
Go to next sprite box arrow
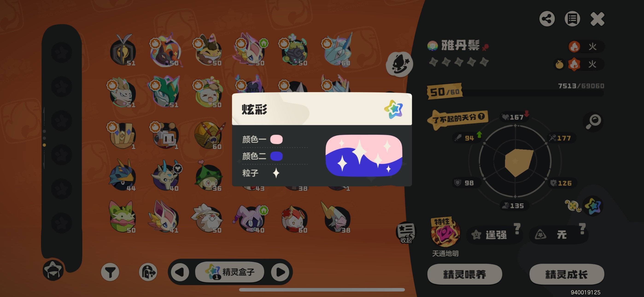[280, 272]
